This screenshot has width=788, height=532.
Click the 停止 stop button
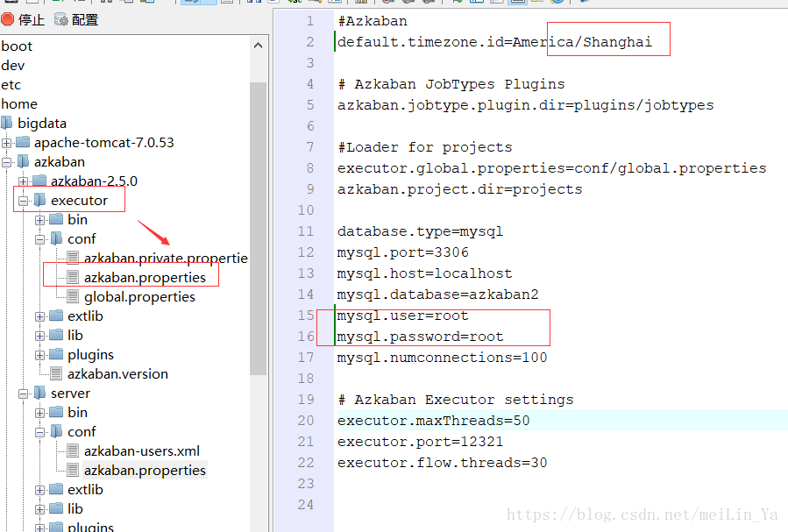click(x=23, y=19)
